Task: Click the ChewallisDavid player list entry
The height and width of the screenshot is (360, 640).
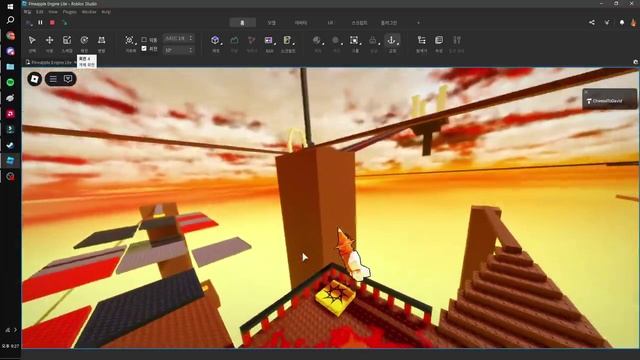Action: coord(609,101)
